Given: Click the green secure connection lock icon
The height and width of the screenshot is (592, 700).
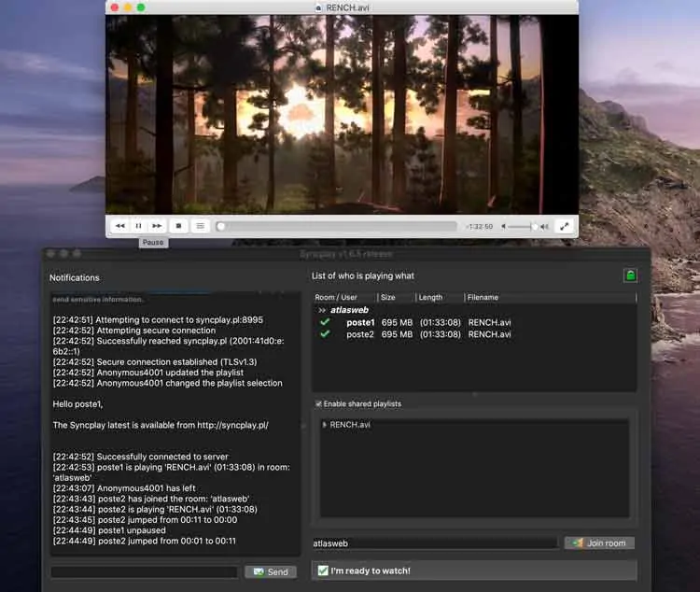Looking at the screenshot, I should click(630, 275).
